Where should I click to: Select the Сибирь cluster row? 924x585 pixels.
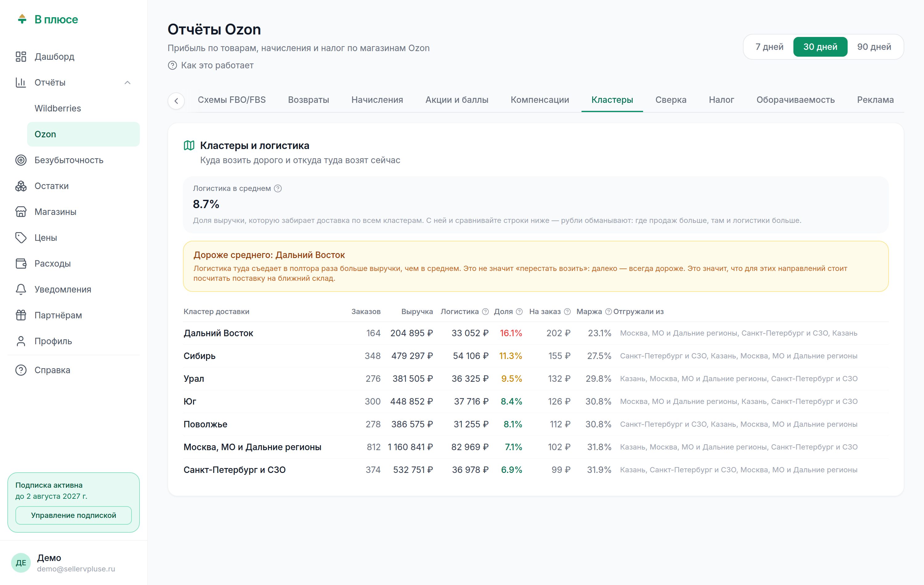coord(536,356)
